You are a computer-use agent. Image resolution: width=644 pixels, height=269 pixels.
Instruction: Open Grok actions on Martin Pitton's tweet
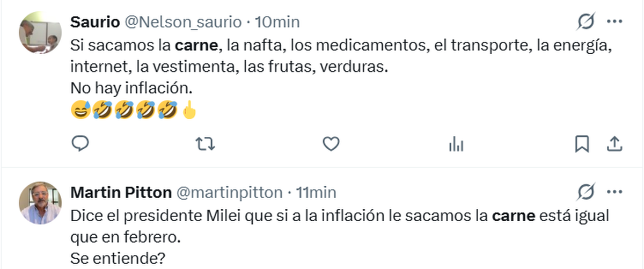click(586, 192)
